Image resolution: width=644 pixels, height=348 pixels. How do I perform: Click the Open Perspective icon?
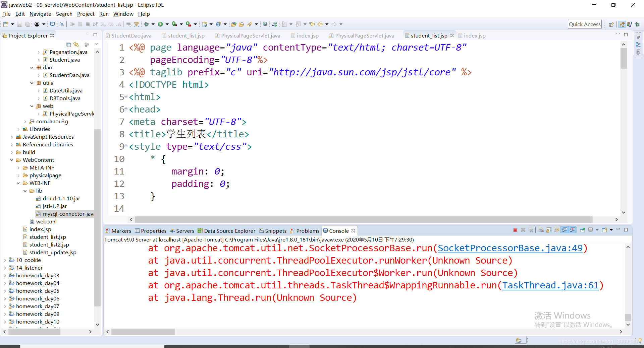click(x=611, y=24)
